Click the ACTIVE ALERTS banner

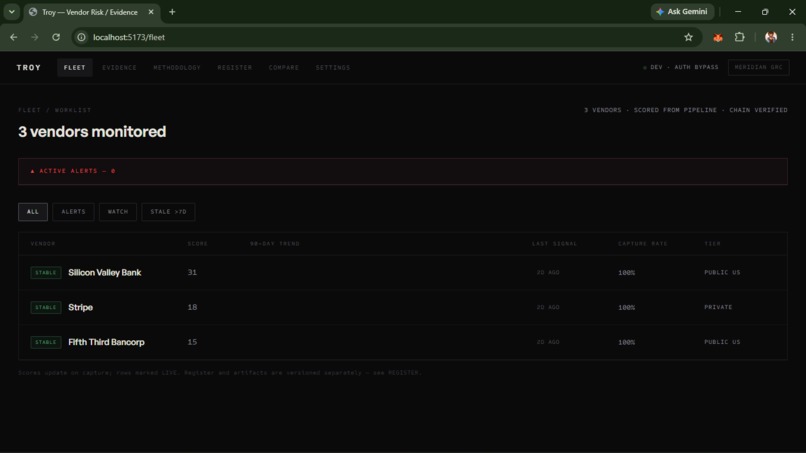click(x=402, y=171)
